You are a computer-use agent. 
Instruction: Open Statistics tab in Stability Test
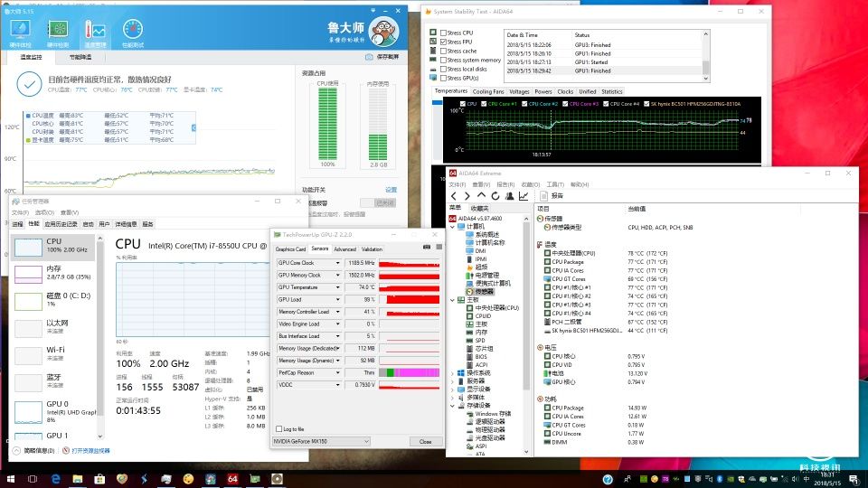coord(612,92)
